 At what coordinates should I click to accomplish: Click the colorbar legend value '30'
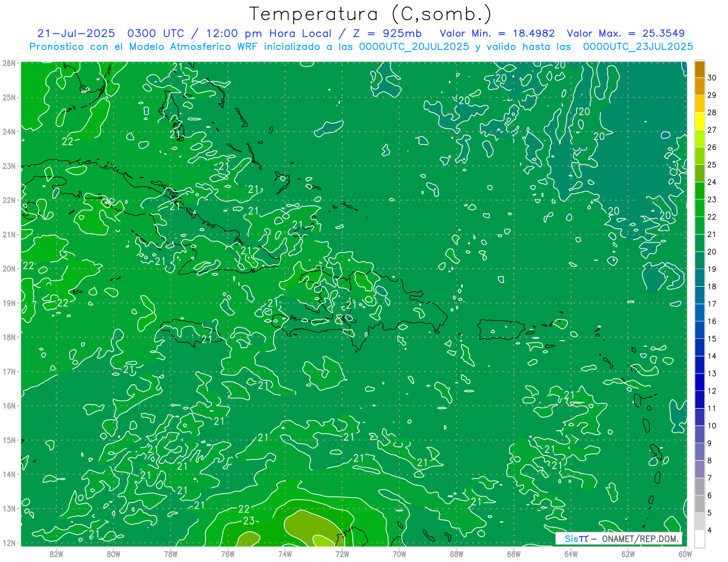point(712,78)
